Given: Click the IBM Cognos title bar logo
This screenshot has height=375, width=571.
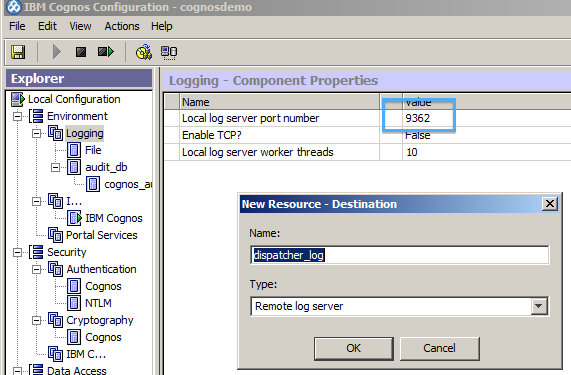Looking at the screenshot, I should click(x=14, y=7).
